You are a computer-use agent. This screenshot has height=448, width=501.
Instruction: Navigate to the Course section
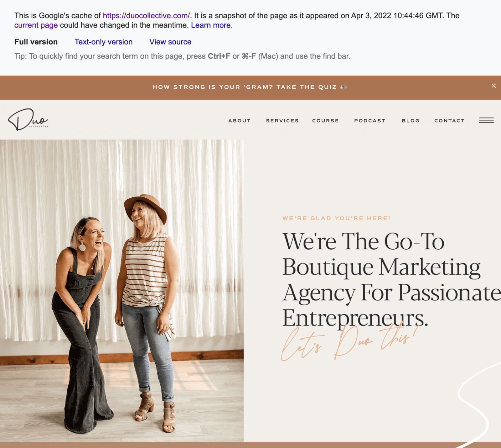tap(325, 121)
